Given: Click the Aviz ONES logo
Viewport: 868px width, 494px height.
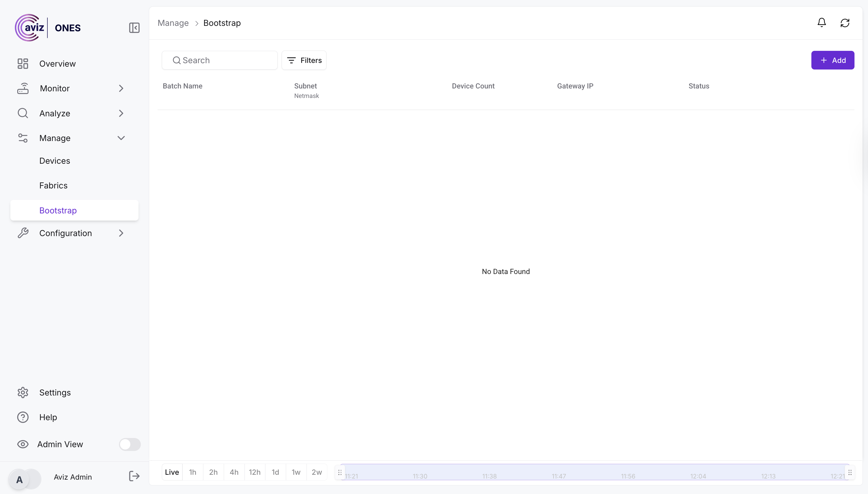Looking at the screenshot, I should pos(48,28).
